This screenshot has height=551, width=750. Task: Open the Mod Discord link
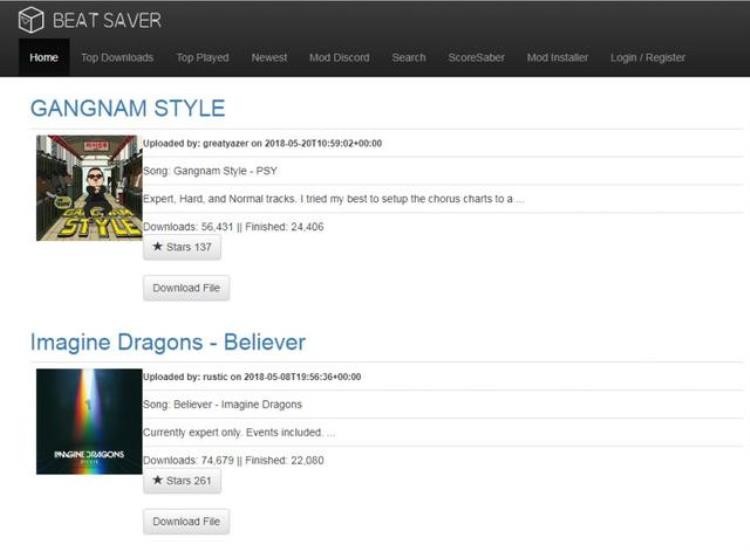point(339,58)
